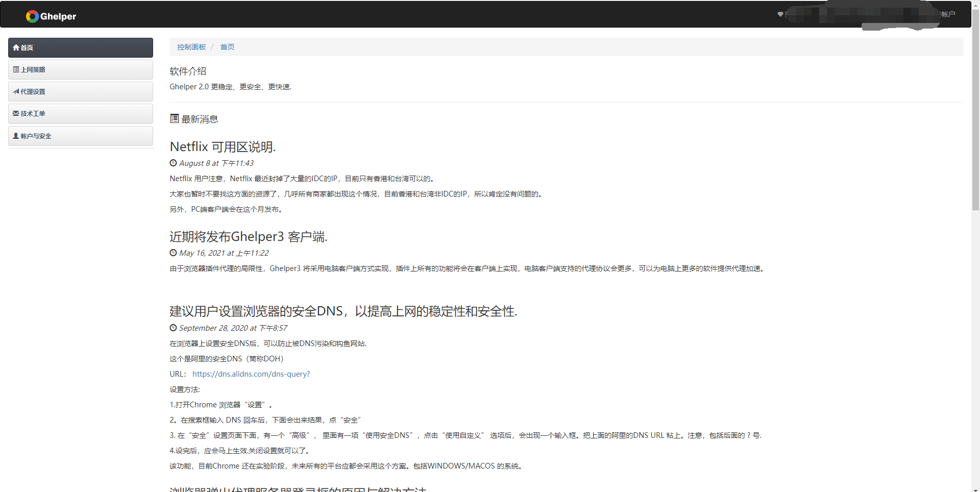Open the 首页 sidebar menu item

[81, 47]
